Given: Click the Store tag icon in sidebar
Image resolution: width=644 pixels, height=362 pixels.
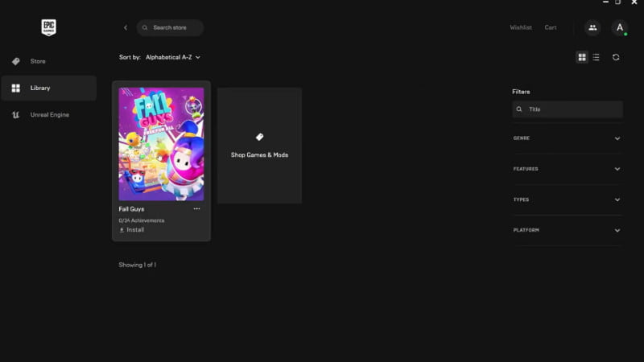Looking at the screenshot, I should pos(15,61).
